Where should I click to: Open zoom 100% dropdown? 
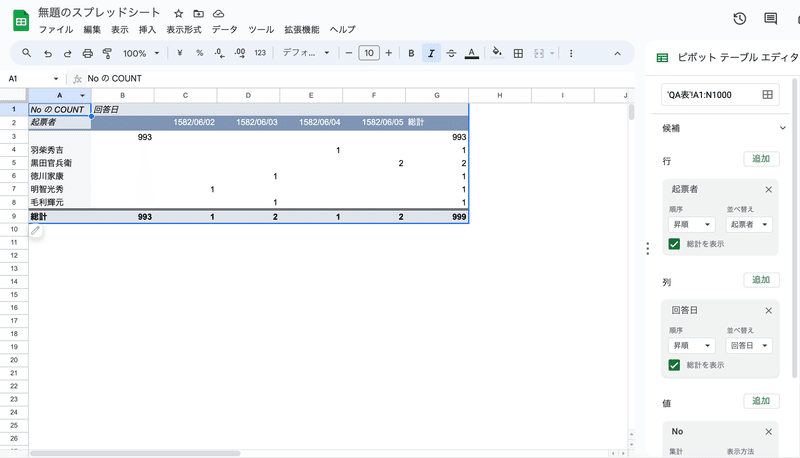[x=141, y=53]
